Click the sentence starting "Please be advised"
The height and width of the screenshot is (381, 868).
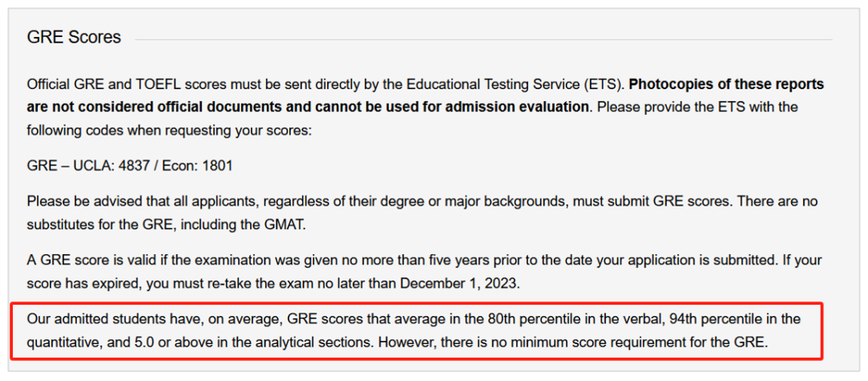(422, 210)
